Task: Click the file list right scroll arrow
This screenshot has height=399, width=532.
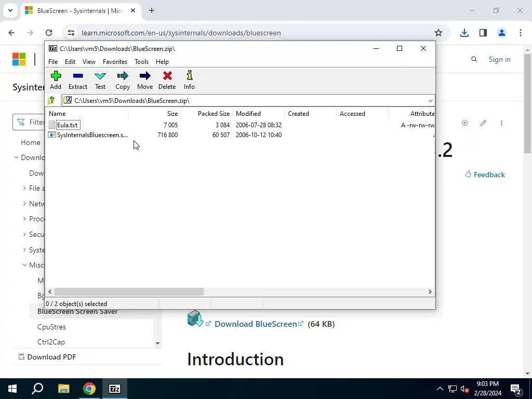Action: point(430,292)
